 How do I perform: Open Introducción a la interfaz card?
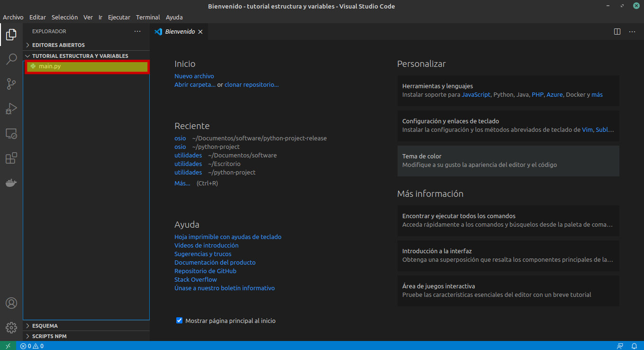tap(508, 256)
